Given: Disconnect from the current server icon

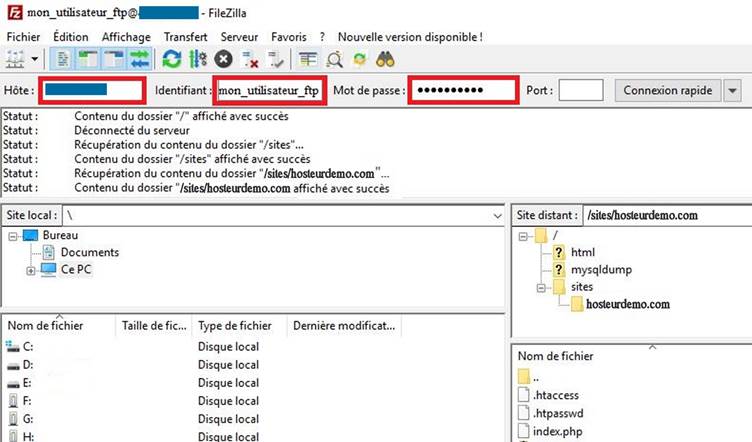Looking at the screenshot, I should [x=250, y=59].
